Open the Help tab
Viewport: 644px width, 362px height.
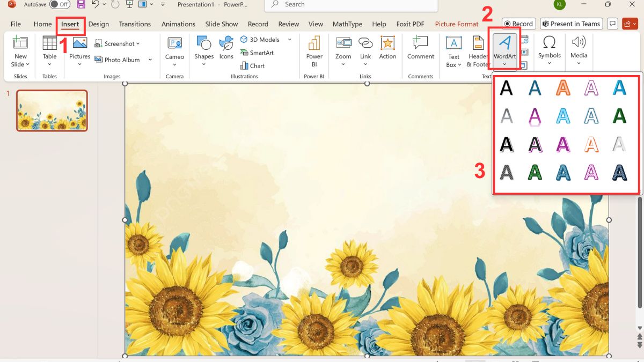(379, 24)
